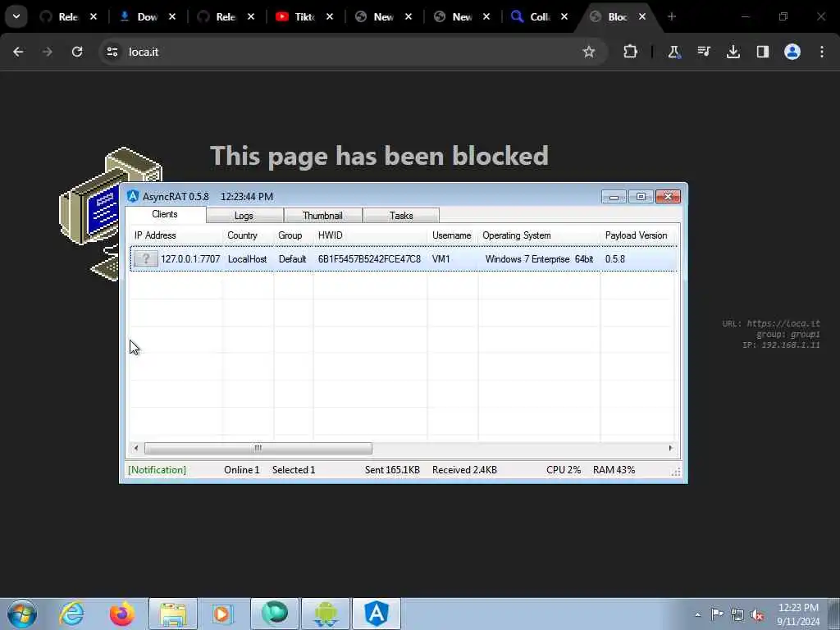The width and height of the screenshot is (840, 630).
Task: Select client IP 127.0.0.1:7707
Action: coord(190,259)
